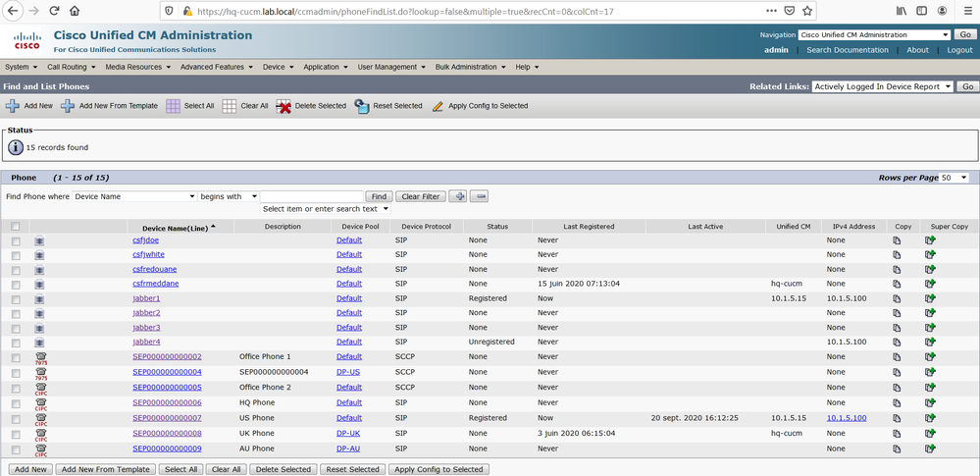Image resolution: width=980 pixels, height=476 pixels.
Task: Click Super Copy icon for csfrmeddane
Action: coord(931,284)
